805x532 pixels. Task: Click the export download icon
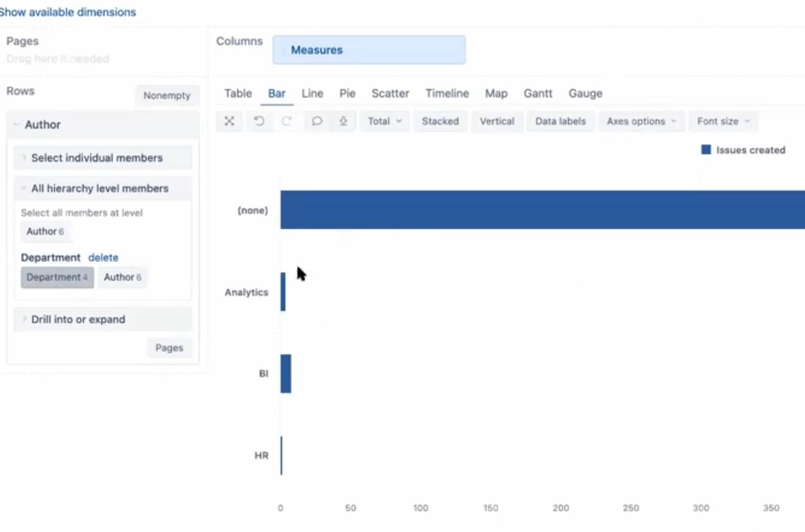(343, 121)
